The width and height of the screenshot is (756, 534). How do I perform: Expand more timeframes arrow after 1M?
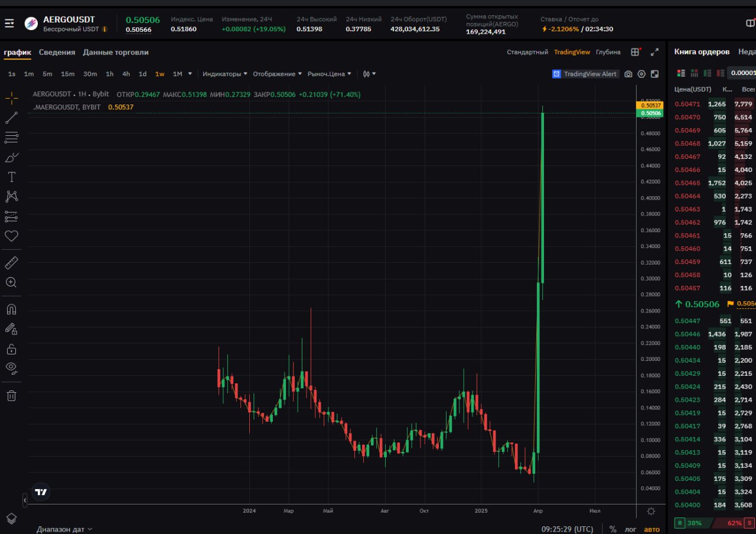click(x=190, y=74)
